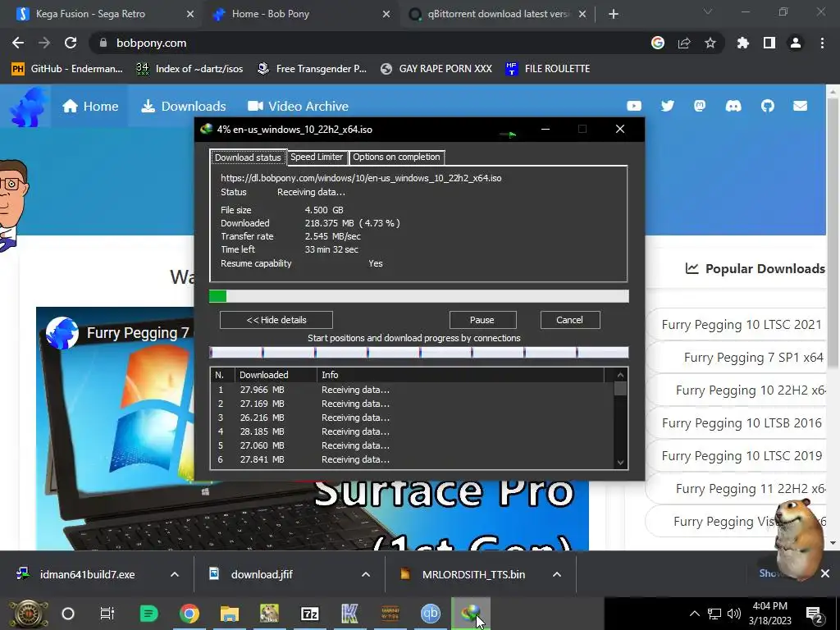Open a new browser tab with plus
840x630 pixels.
coord(614,15)
